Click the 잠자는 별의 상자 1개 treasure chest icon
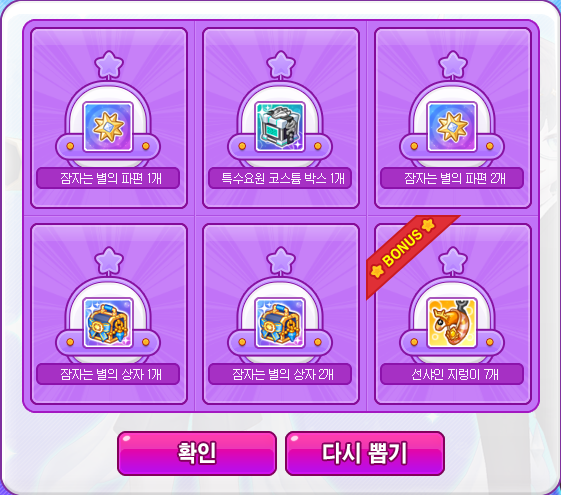Viewport: 561px width, 495px height. [108, 323]
